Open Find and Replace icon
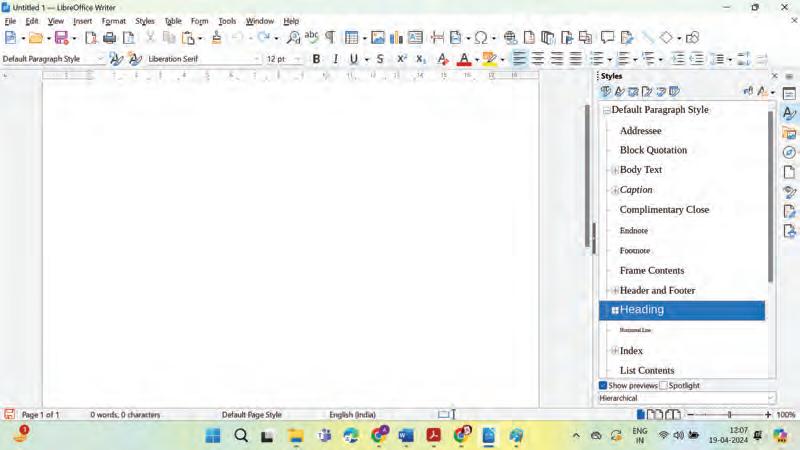This screenshot has height=450, width=800. [x=293, y=38]
